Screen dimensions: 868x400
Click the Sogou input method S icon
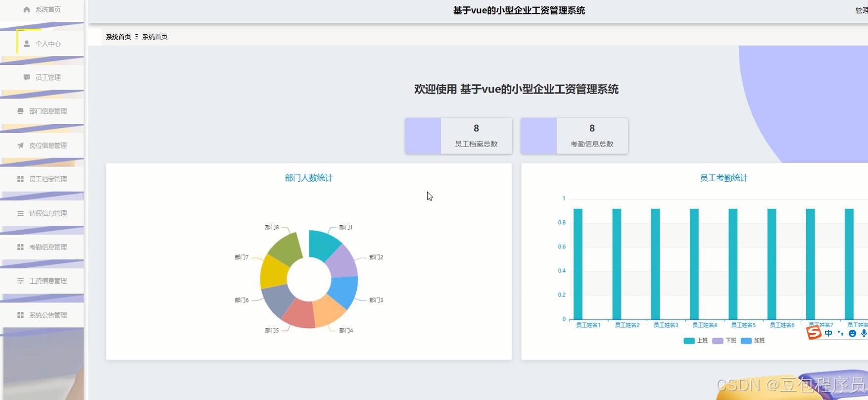(x=814, y=333)
